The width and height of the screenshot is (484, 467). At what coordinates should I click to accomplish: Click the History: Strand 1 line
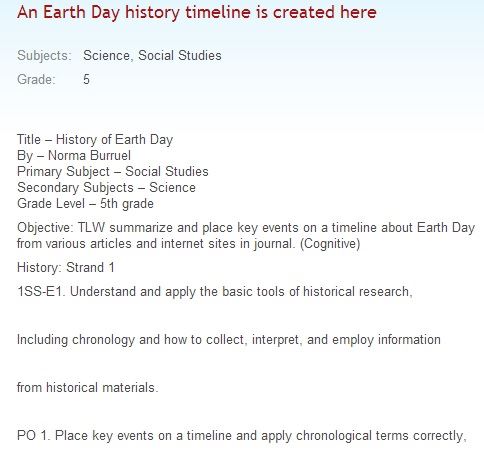(66, 267)
